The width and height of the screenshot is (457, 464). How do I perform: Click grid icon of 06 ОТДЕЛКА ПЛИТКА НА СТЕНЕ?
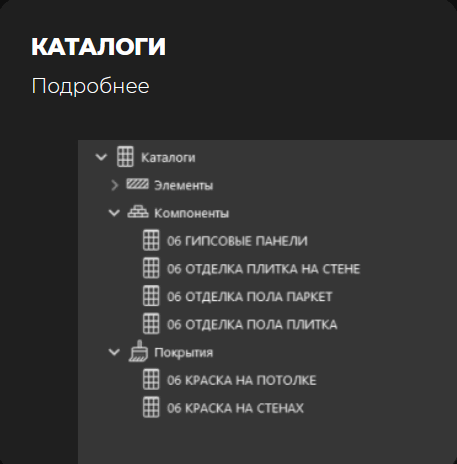[x=151, y=268]
